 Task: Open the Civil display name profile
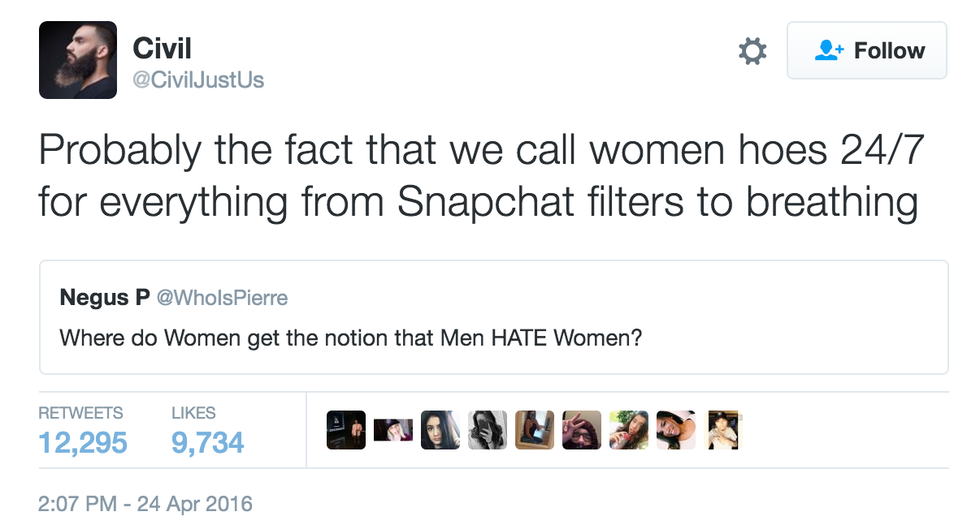pos(161,47)
